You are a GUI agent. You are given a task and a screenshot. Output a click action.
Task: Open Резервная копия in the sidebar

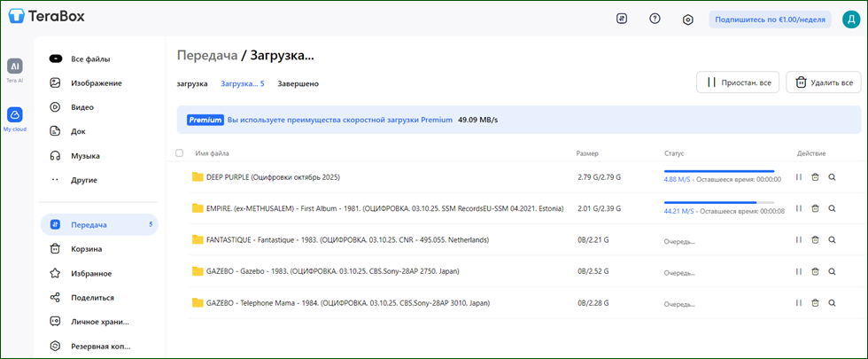coord(99,347)
